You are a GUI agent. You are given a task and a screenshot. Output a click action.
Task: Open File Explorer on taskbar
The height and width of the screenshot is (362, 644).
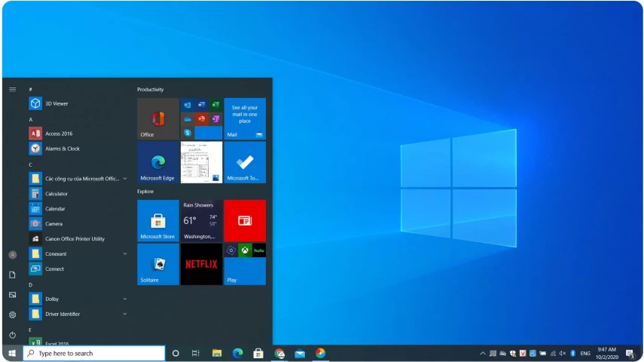217,354
